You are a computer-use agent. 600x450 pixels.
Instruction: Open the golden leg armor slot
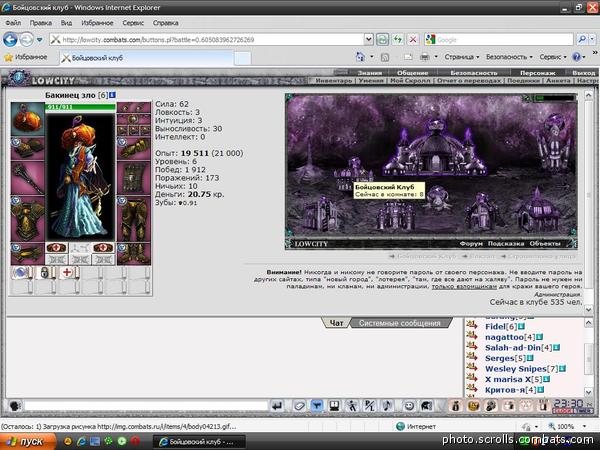point(134,218)
